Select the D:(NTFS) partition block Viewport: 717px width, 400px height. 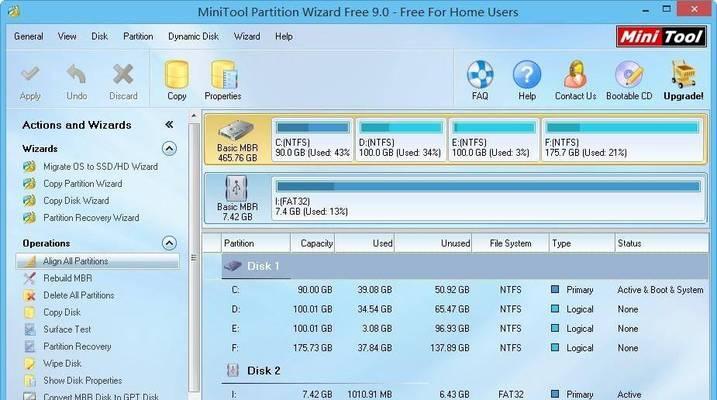(401, 140)
